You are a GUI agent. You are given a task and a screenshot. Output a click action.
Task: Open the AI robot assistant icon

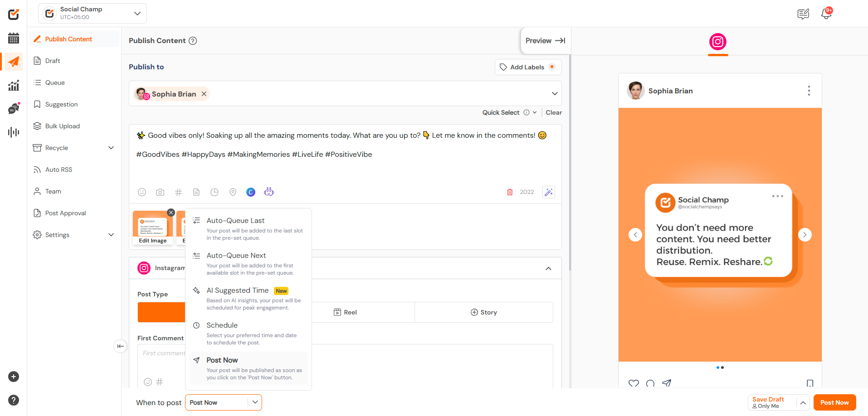click(269, 192)
